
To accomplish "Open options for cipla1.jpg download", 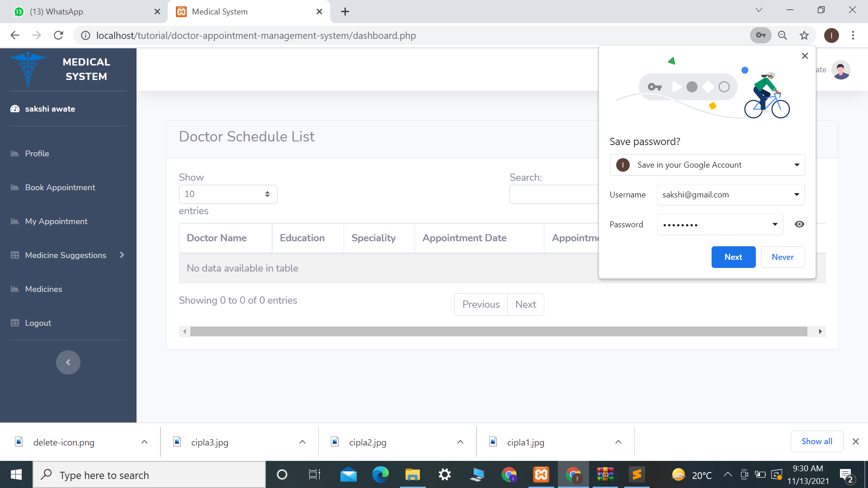I will coord(618,442).
